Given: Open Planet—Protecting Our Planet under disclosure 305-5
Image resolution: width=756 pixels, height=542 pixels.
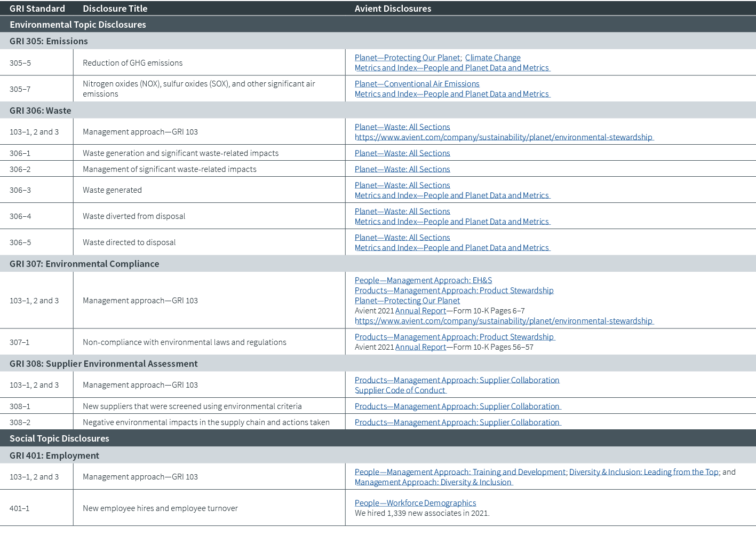Looking at the screenshot, I should 407,57.
